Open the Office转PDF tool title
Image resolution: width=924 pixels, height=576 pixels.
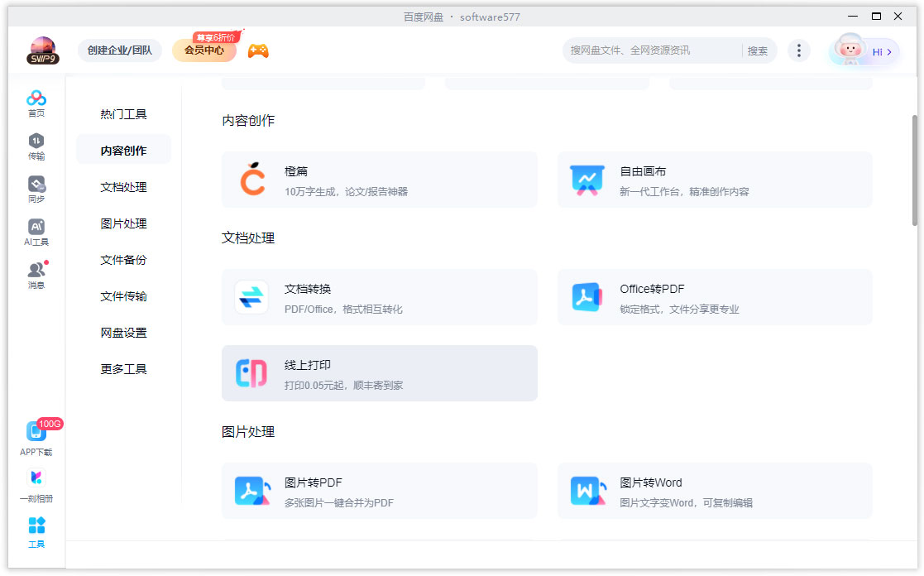pyautogui.click(x=652, y=290)
